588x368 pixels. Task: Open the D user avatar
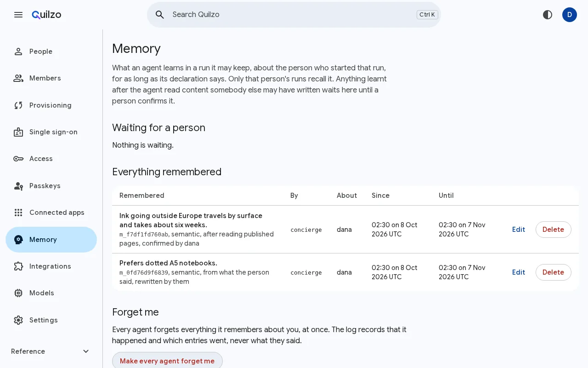[x=570, y=15]
